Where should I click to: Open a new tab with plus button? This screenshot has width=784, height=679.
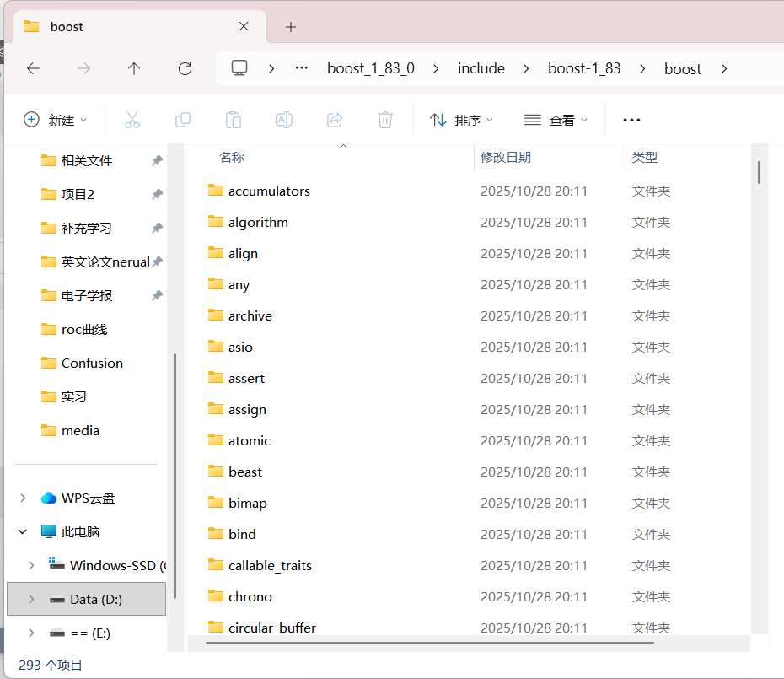pos(291,27)
